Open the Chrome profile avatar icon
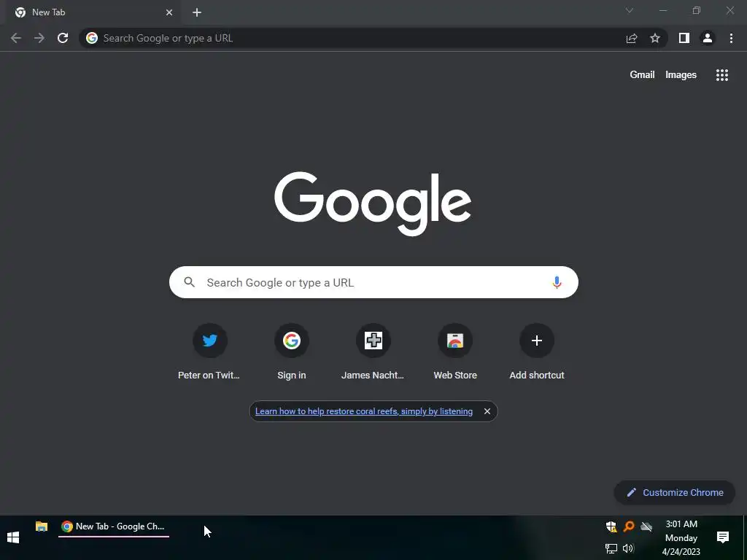 [x=708, y=38]
